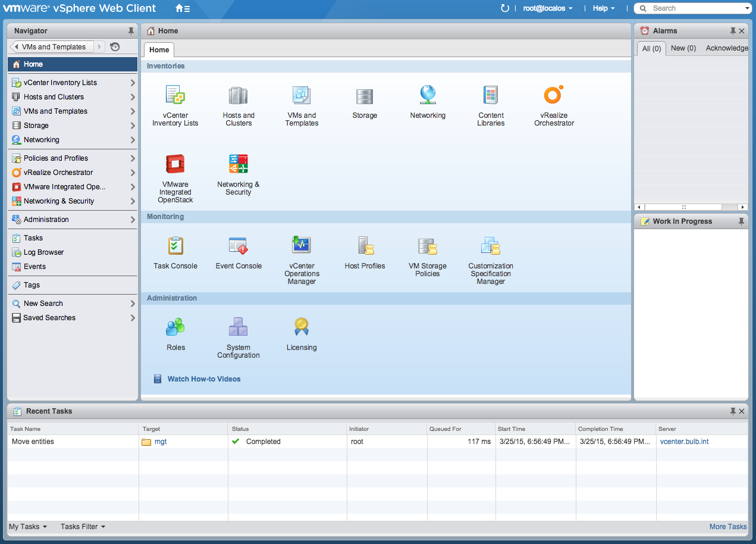Screen dimensions: 756x544
Task: Expand Hosts and Clusters chevron in Navigator
Action: point(133,97)
